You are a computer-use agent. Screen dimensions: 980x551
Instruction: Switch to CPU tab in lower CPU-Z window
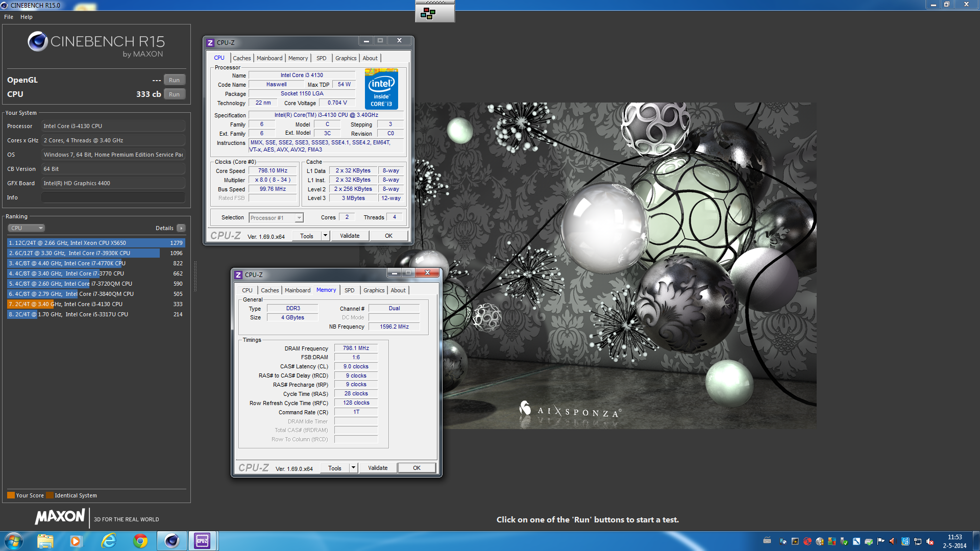tap(247, 290)
